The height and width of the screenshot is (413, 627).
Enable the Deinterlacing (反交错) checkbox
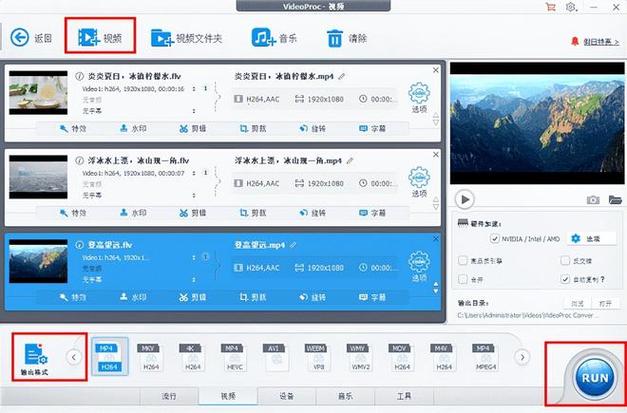(x=565, y=261)
